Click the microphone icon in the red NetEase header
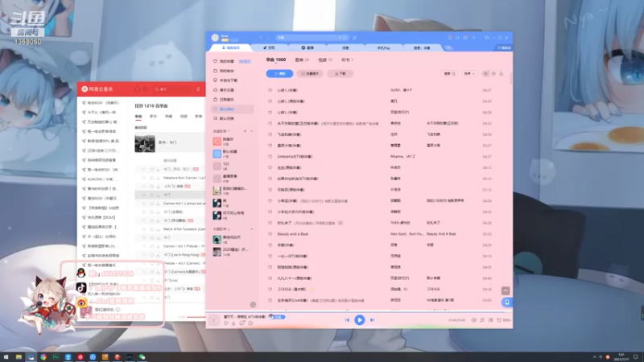644x362 pixels. [198, 89]
